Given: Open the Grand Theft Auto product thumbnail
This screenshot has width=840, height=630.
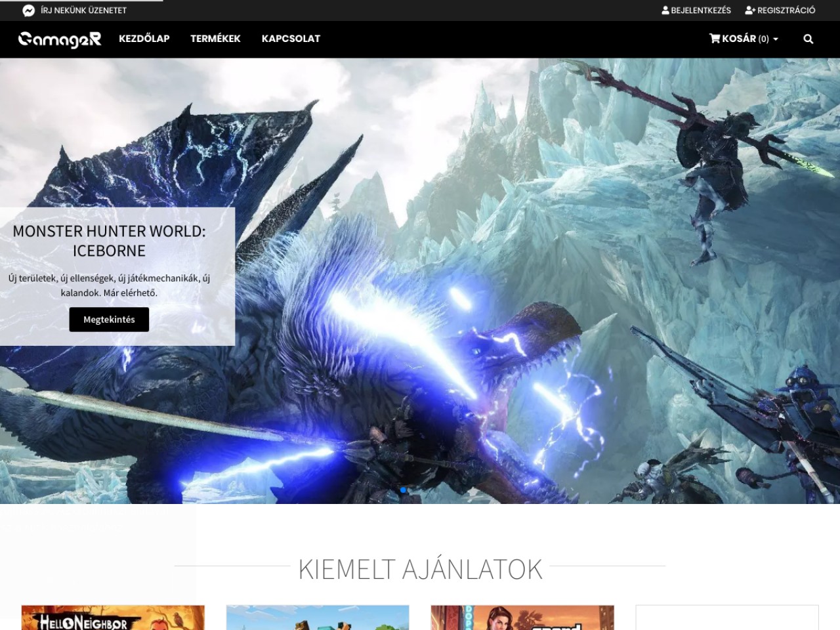Looking at the screenshot, I should [x=522, y=618].
